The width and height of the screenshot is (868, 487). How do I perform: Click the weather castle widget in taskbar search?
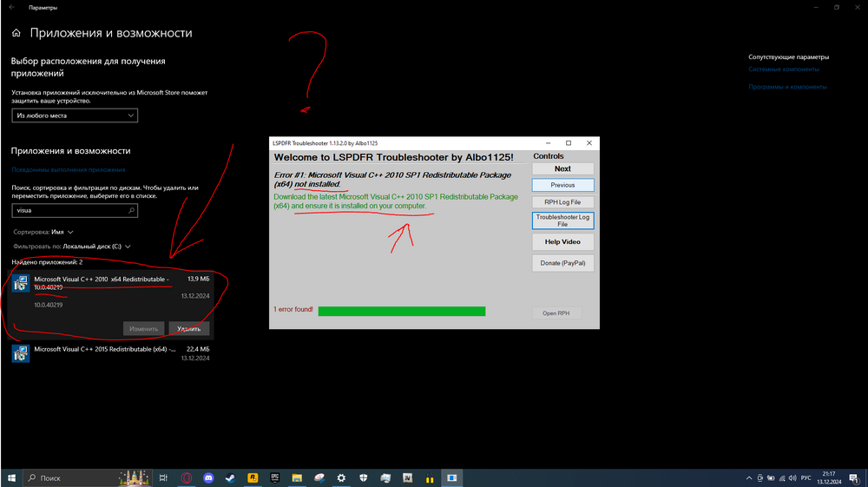point(135,477)
